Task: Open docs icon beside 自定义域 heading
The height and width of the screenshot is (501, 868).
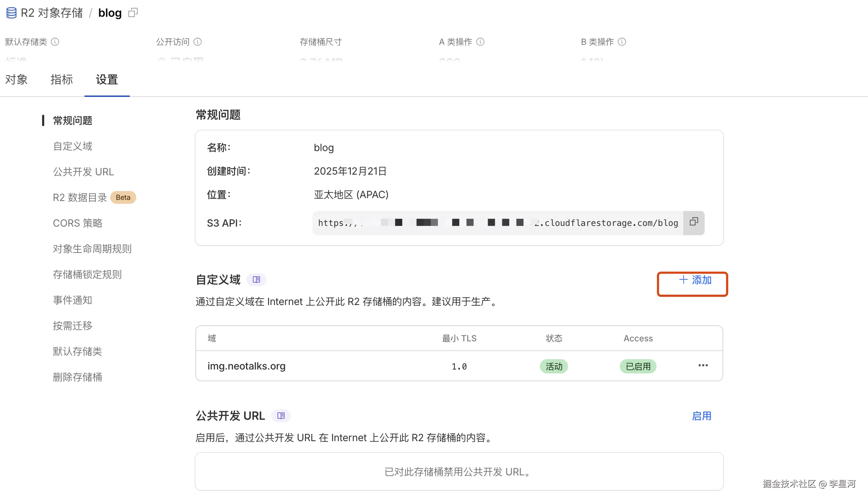Action: point(256,280)
